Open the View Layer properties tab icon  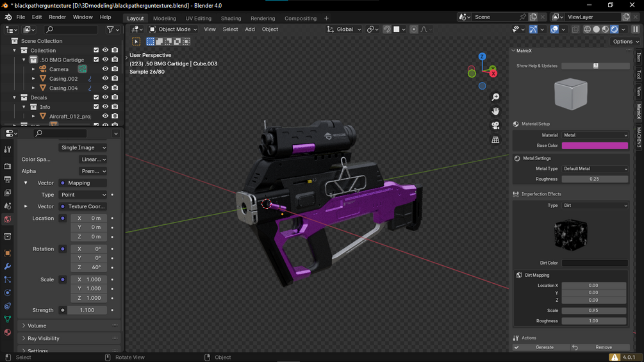(x=8, y=192)
